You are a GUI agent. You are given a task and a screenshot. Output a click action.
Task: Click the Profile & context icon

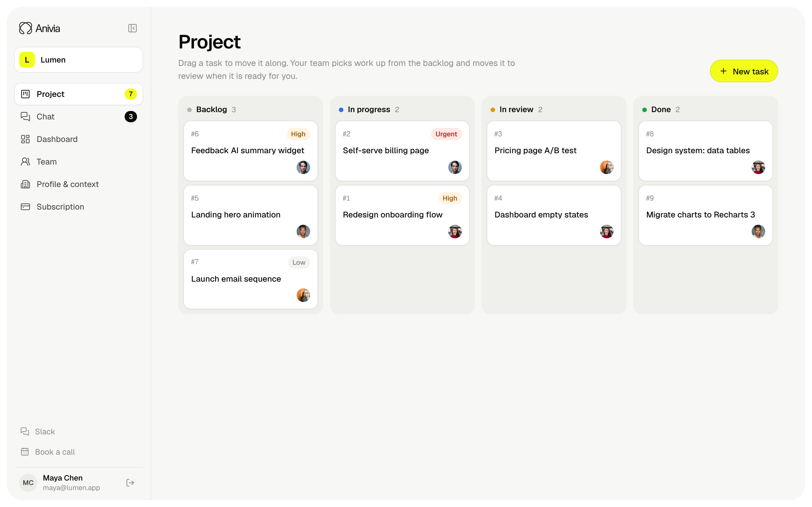click(25, 184)
